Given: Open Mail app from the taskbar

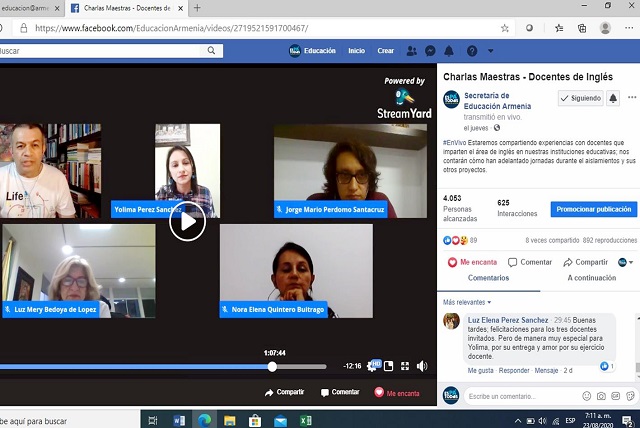Looking at the screenshot, I should point(280,421).
